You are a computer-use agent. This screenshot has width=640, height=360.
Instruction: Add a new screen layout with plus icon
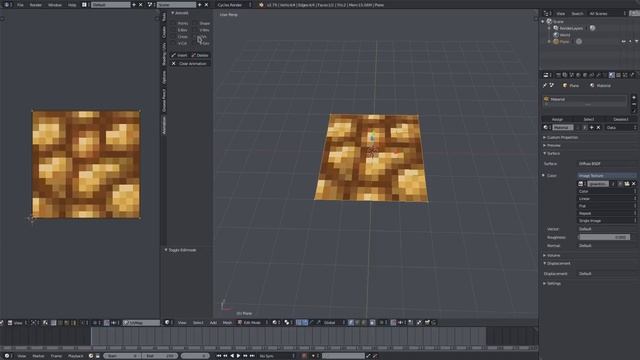pyautogui.click(x=134, y=5)
